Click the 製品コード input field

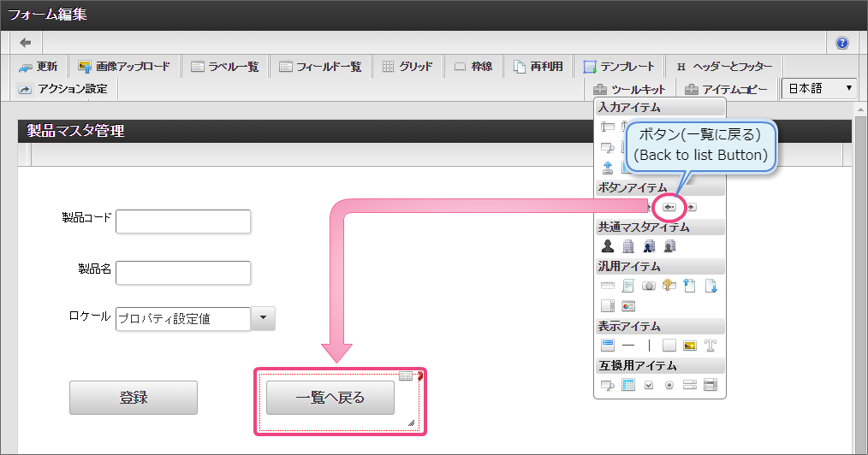point(183,222)
